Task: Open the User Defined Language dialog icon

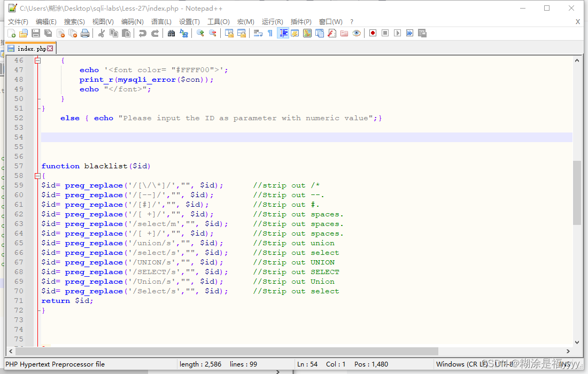Action: (295, 33)
